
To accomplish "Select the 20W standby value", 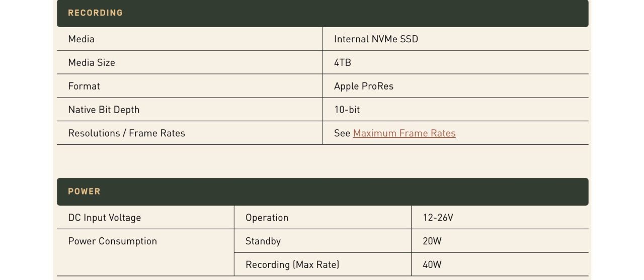I will tap(432, 241).
